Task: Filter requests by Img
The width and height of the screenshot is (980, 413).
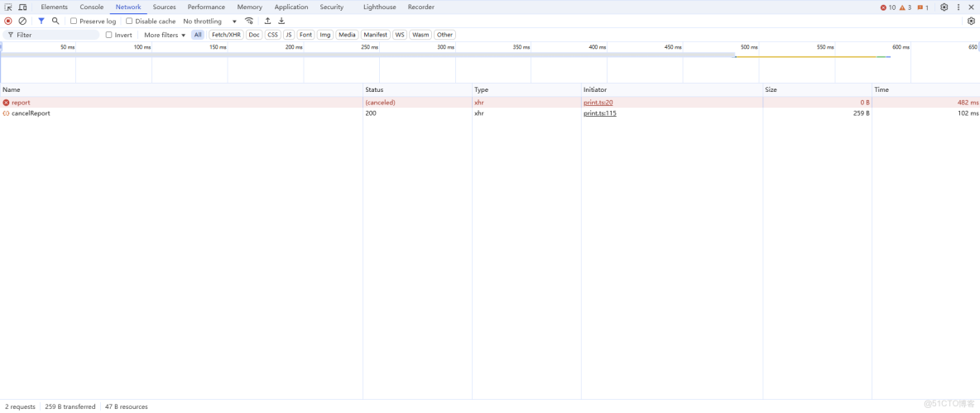Action: click(x=325, y=35)
